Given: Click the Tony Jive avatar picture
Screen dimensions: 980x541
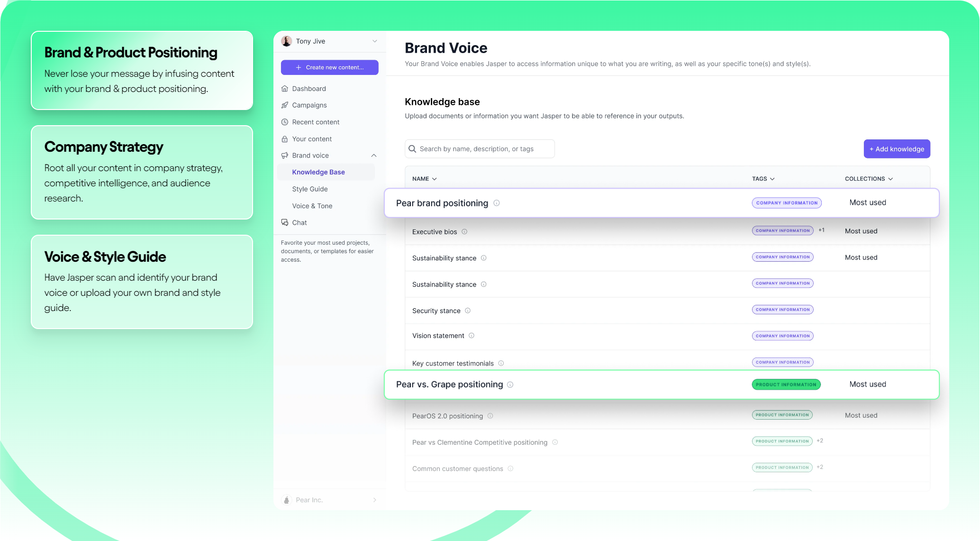Looking at the screenshot, I should pyautogui.click(x=287, y=41).
